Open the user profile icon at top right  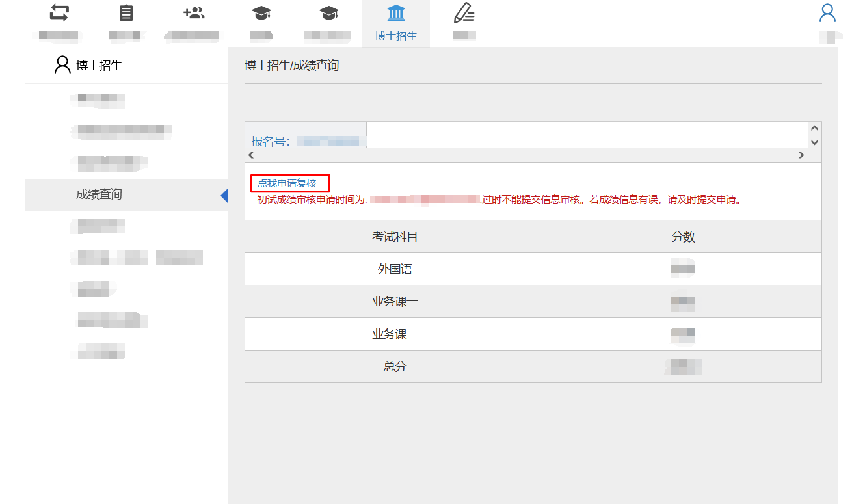pyautogui.click(x=827, y=13)
